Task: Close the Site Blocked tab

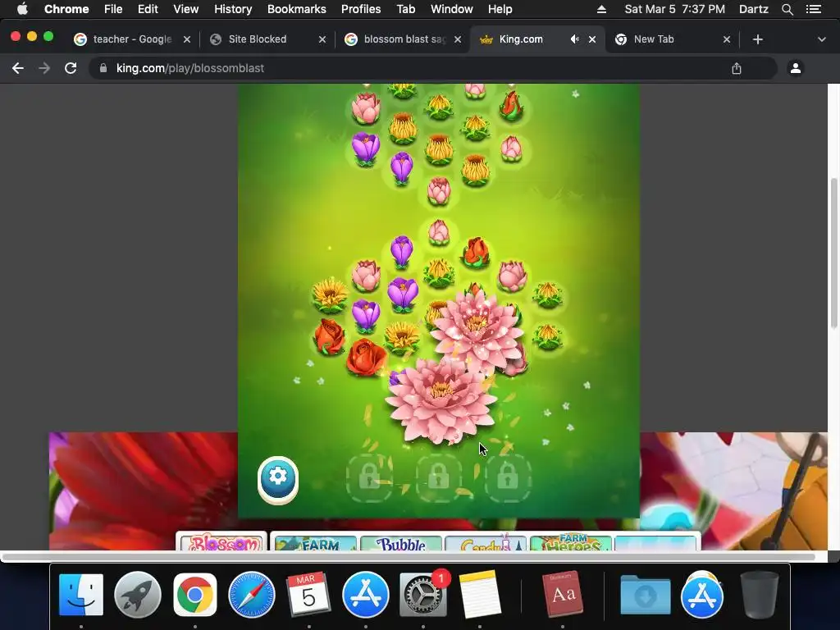Action: pos(322,39)
